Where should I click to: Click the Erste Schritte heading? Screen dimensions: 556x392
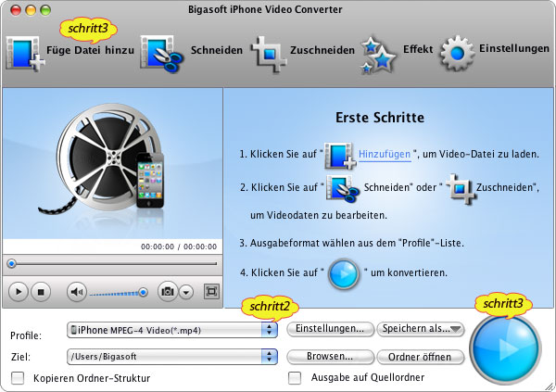(380, 118)
